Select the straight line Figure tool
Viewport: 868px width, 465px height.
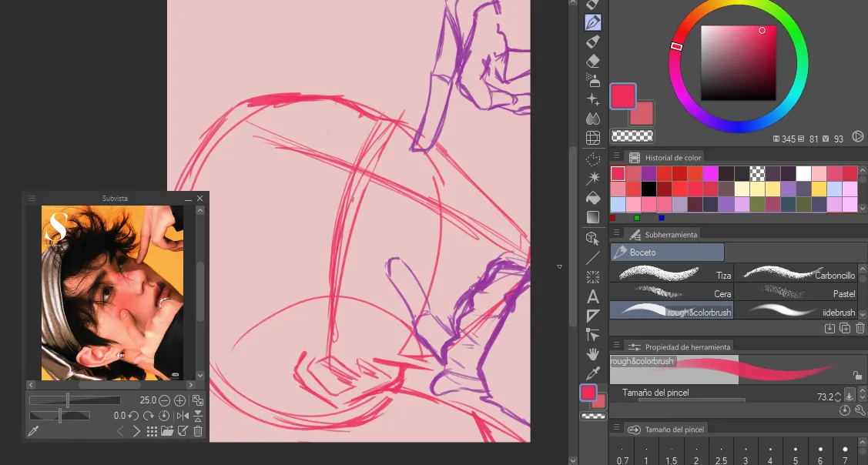point(593,258)
